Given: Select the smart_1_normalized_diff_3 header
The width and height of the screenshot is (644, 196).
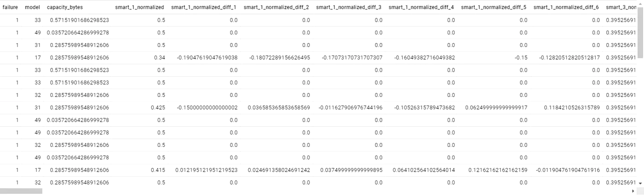Looking at the screenshot, I should coord(349,7).
